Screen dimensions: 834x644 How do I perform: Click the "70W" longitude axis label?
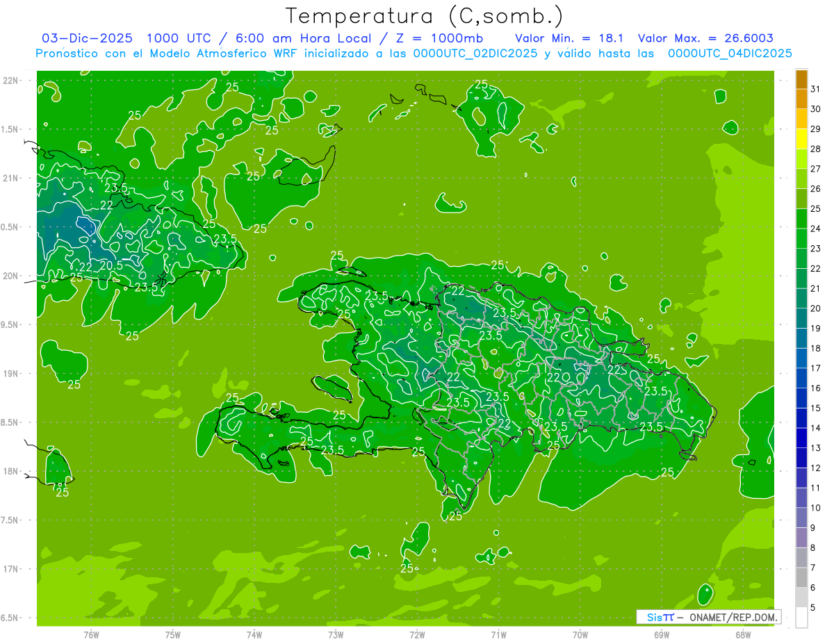coord(580,634)
